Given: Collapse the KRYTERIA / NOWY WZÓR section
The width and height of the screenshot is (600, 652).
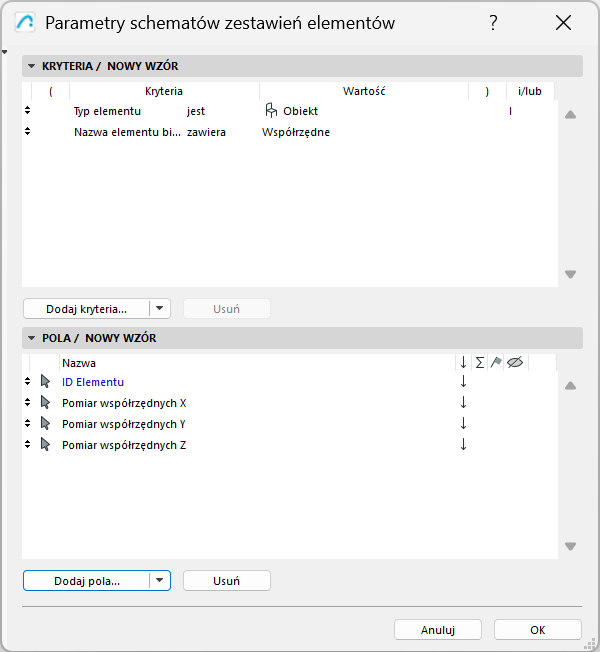Looking at the screenshot, I should pyautogui.click(x=32, y=67).
